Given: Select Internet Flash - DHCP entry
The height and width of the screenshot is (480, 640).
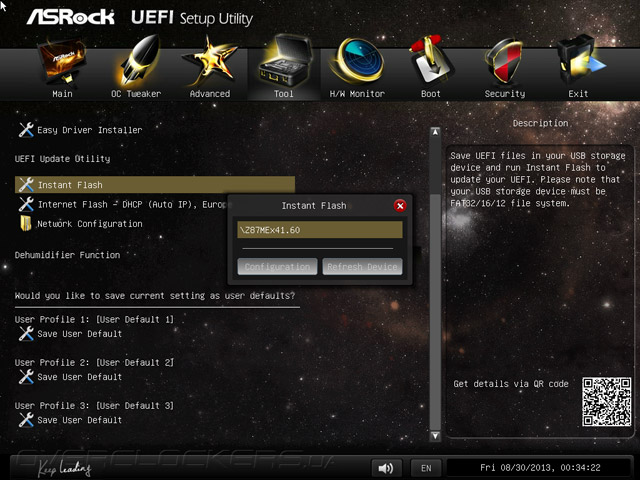Looking at the screenshot, I should 131,204.
